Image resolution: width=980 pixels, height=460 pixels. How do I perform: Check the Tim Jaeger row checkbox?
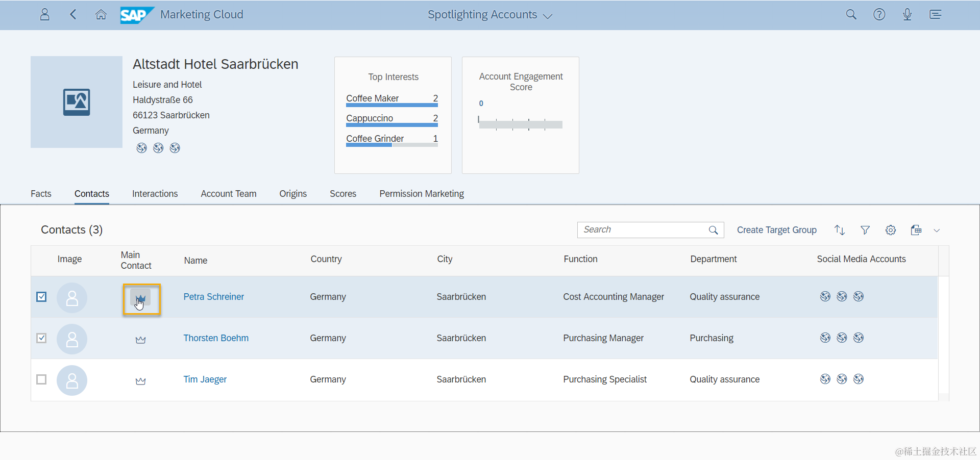click(42, 379)
